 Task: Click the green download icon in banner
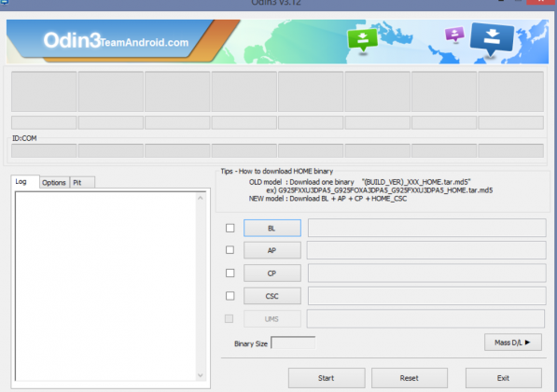(x=362, y=40)
